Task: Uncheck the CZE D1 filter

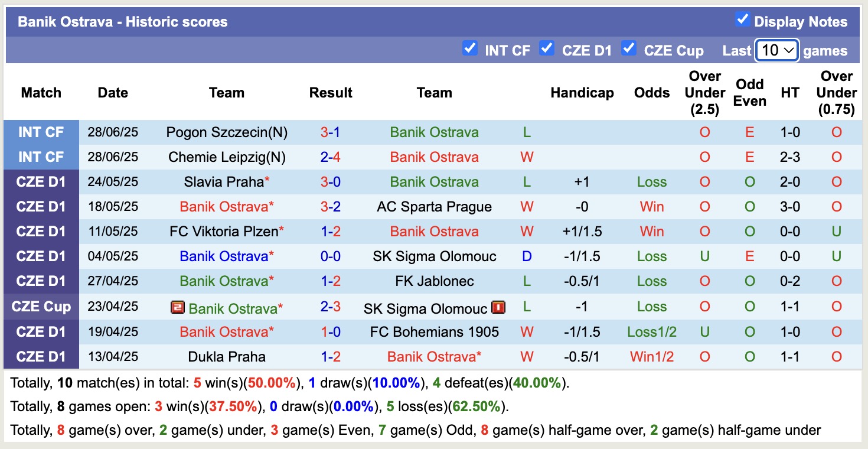Action: (x=547, y=50)
